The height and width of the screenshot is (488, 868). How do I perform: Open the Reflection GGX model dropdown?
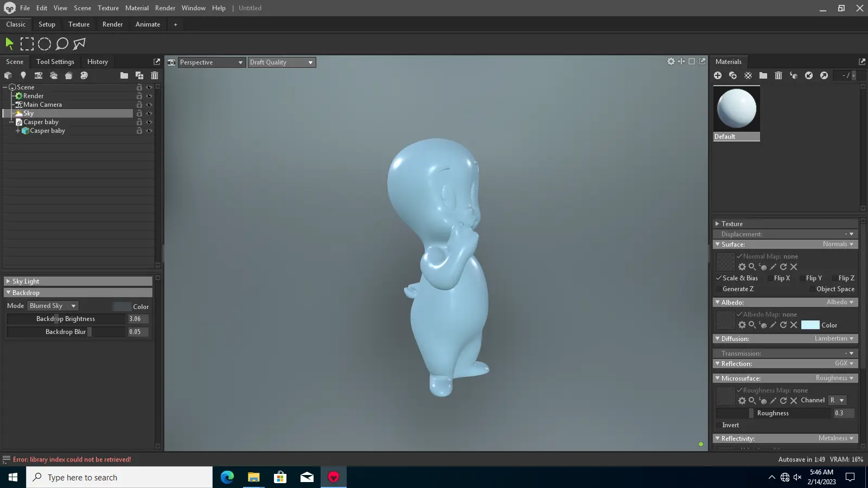coord(845,363)
